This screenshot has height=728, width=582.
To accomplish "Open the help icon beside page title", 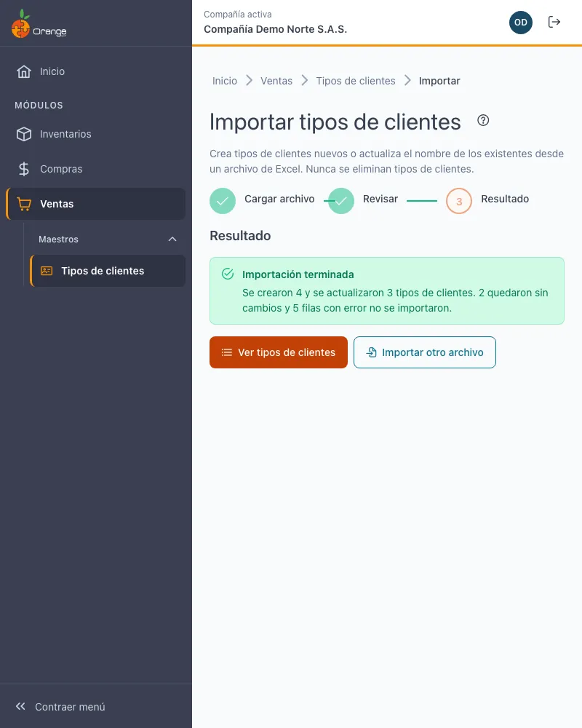I will click(x=483, y=120).
